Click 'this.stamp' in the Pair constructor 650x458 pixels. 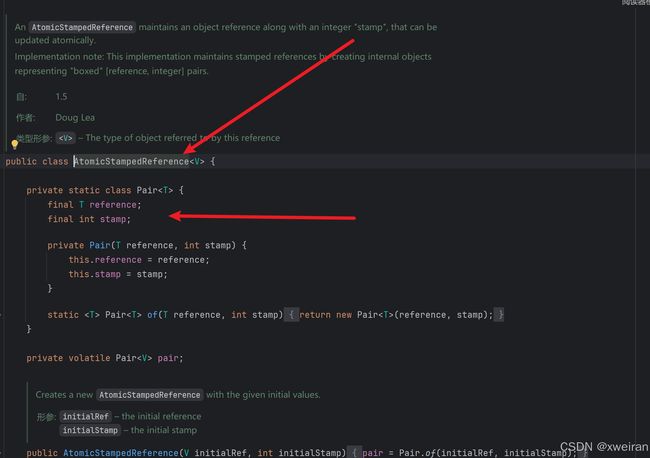(95, 274)
